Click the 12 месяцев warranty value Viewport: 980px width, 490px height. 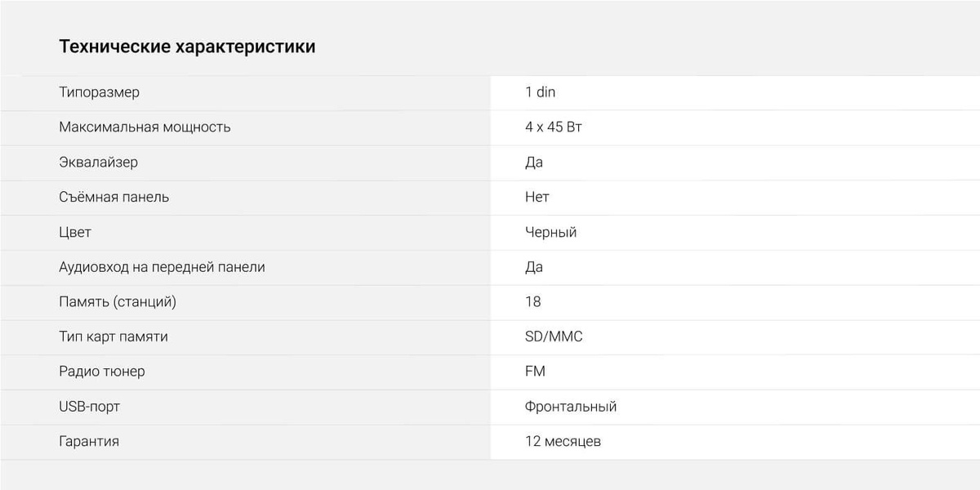click(x=563, y=442)
